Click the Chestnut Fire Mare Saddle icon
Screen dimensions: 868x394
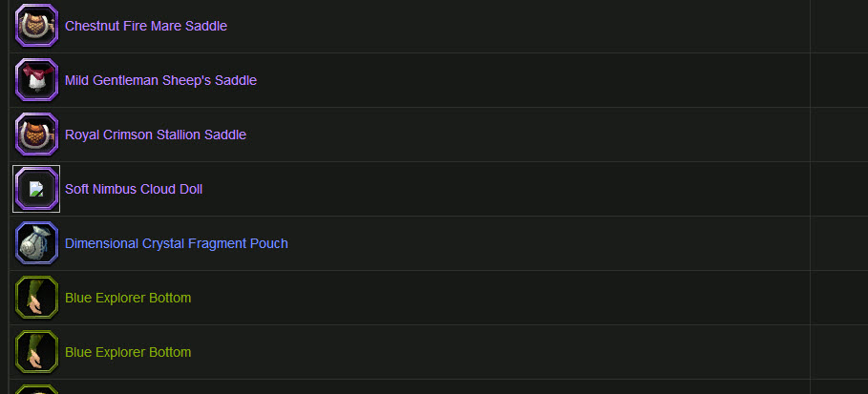(36, 26)
